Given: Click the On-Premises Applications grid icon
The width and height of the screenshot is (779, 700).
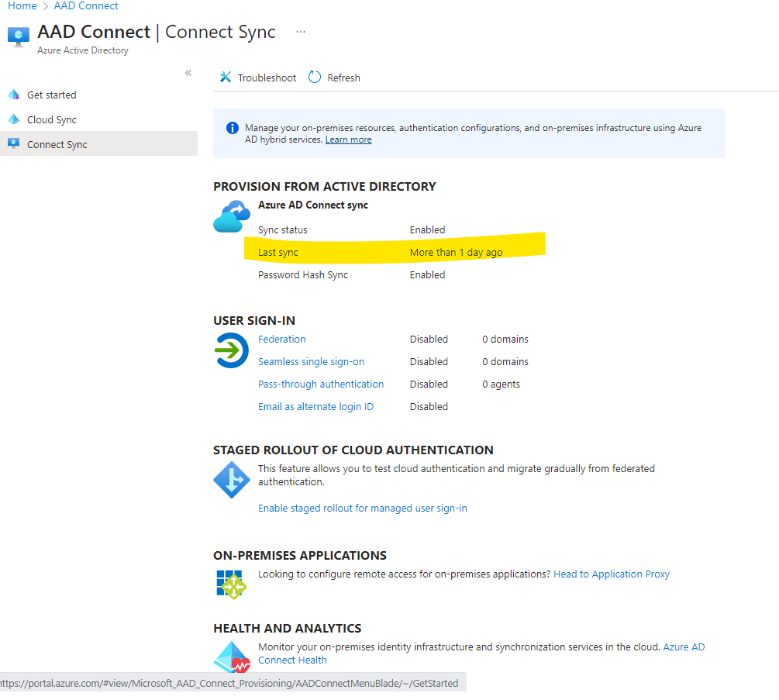Looking at the screenshot, I should (x=232, y=584).
